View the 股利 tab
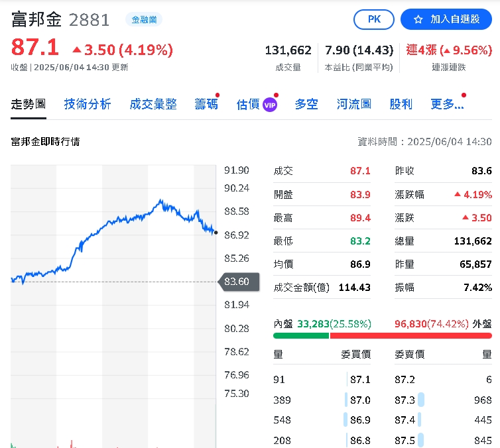The height and width of the screenshot is (448, 500). pyautogui.click(x=401, y=104)
